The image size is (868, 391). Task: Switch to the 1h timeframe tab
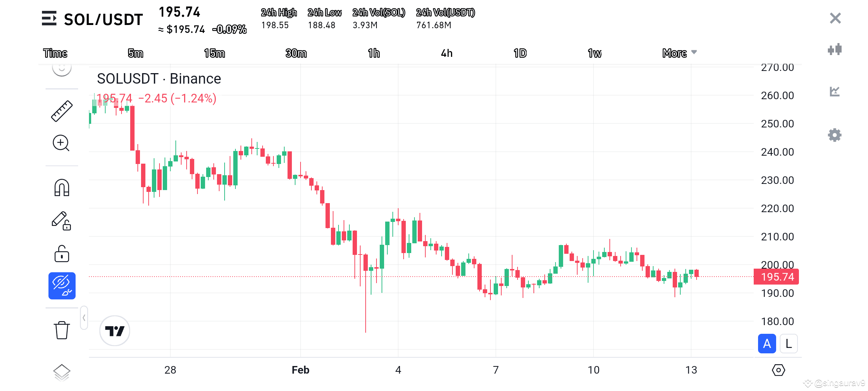click(374, 53)
